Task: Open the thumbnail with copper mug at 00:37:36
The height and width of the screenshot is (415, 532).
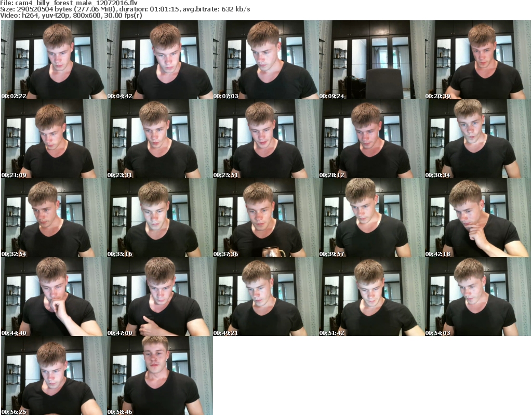Action: click(x=265, y=218)
